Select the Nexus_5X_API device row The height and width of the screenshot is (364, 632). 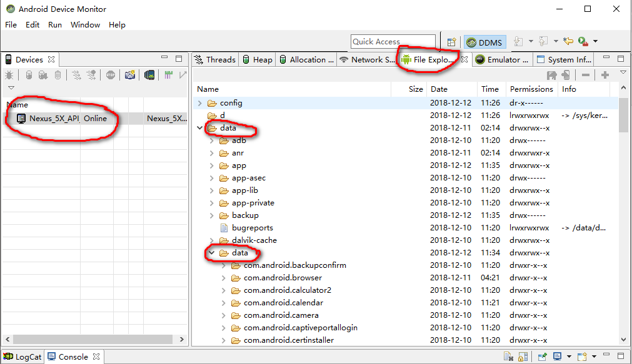95,119
